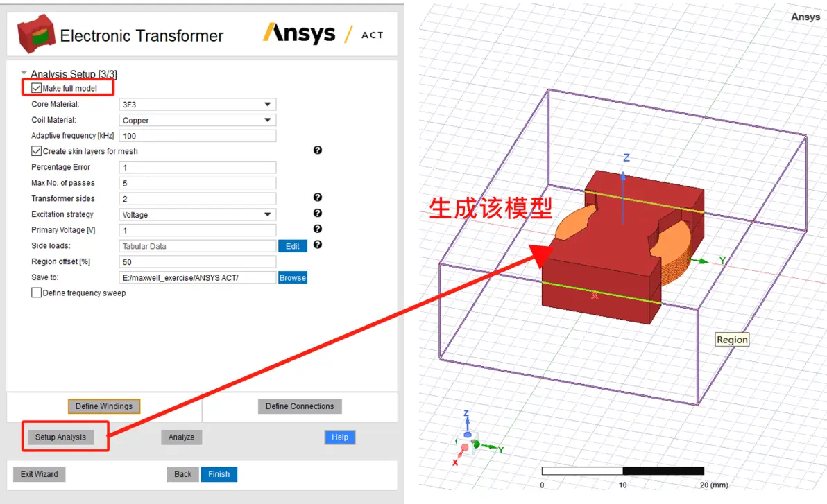The height and width of the screenshot is (504, 827).
Task: Enable Define frequency sweep checkbox
Action: click(x=36, y=293)
